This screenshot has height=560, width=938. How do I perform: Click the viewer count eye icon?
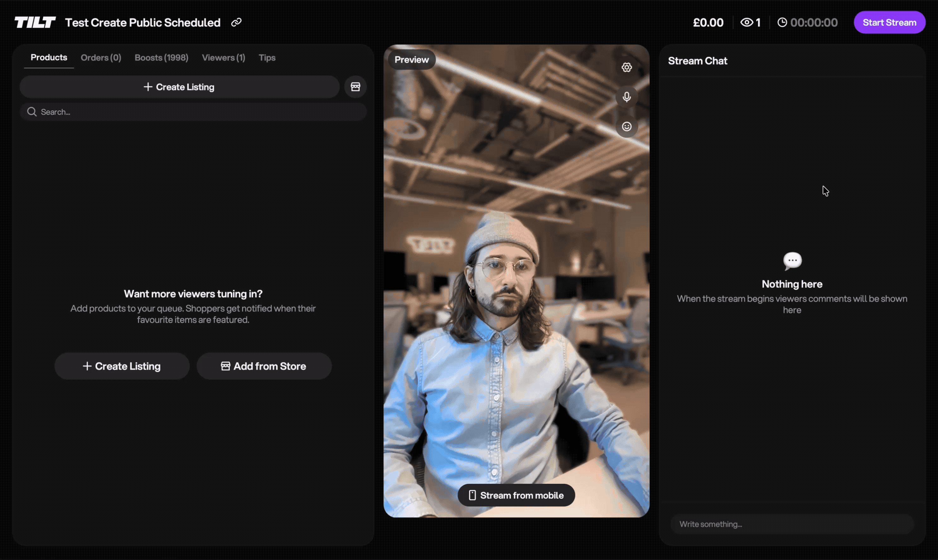click(x=746, y=22)
